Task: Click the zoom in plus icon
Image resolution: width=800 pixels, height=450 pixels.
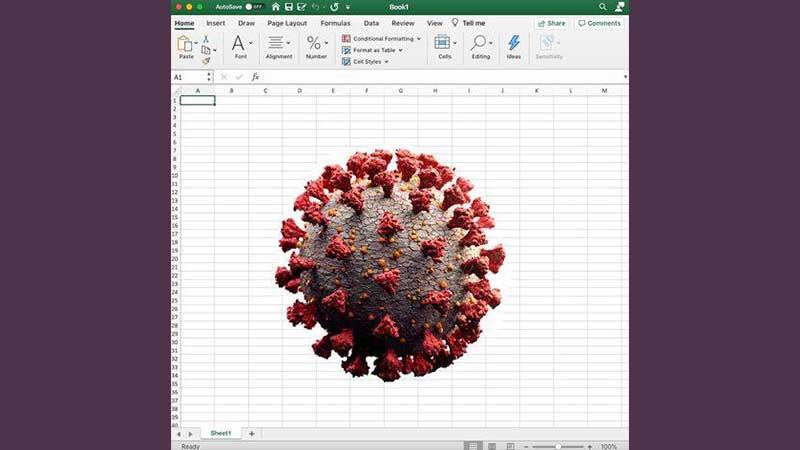Action: (x=590, y=446)
